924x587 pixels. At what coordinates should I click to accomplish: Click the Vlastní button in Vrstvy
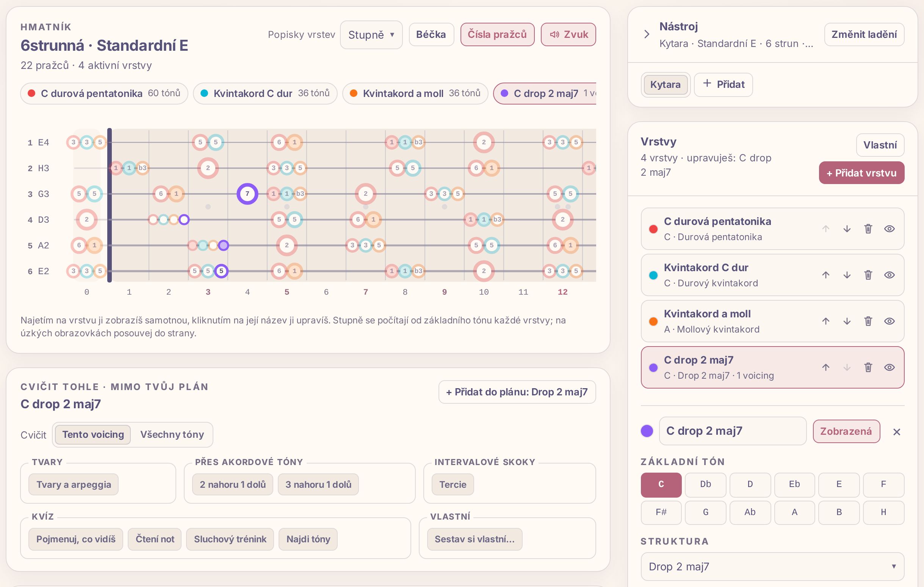pos(880,145)
